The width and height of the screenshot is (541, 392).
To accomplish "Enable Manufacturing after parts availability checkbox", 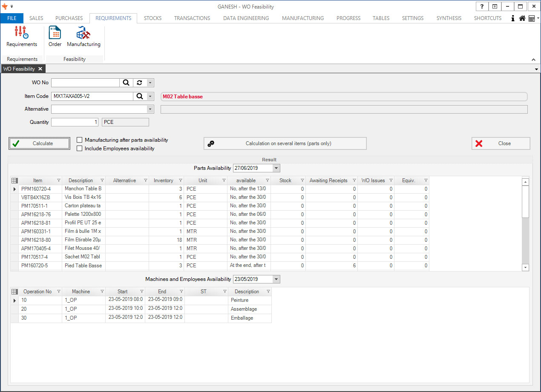I will [x=79, y=140].
